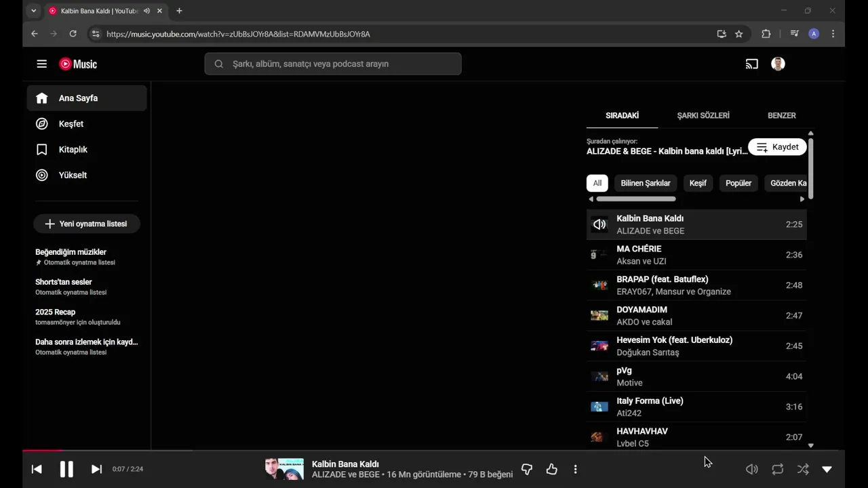The width and height of the screenshot is (868, 488).
Task: Open the account avatar menu
Action: click(x=778, y=64)
